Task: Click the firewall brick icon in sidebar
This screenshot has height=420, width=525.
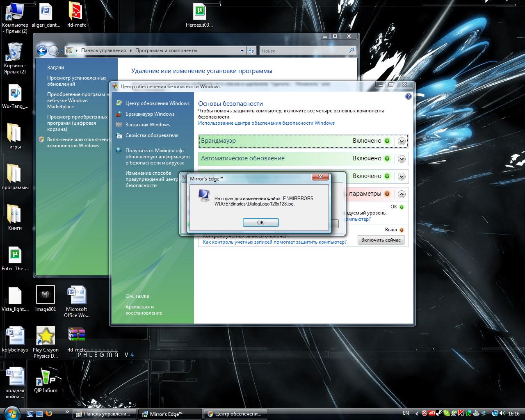Action: tap(119, 114)
